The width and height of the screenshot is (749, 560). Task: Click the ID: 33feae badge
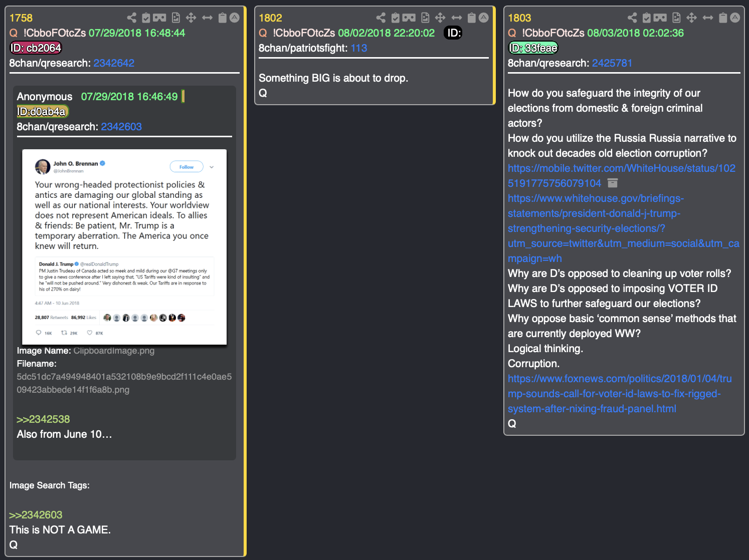533,48
